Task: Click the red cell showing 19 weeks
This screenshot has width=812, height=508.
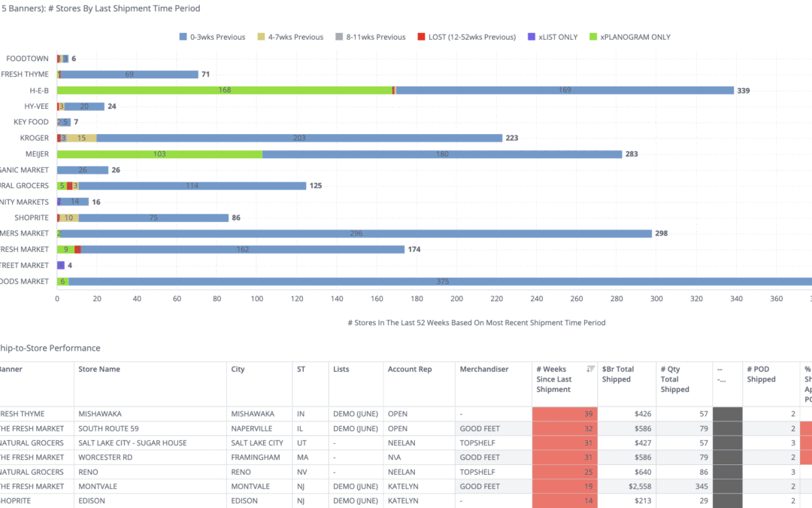Action: 565,486
